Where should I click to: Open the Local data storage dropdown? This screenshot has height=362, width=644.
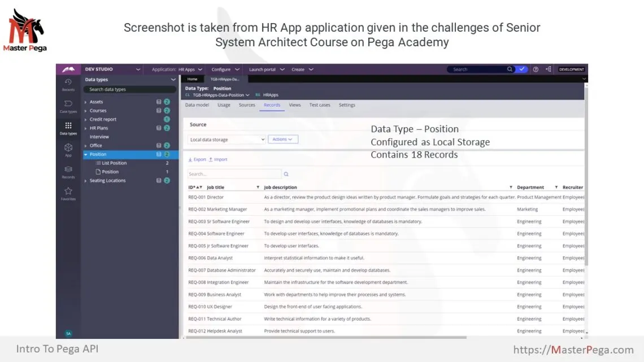[227, 139]
